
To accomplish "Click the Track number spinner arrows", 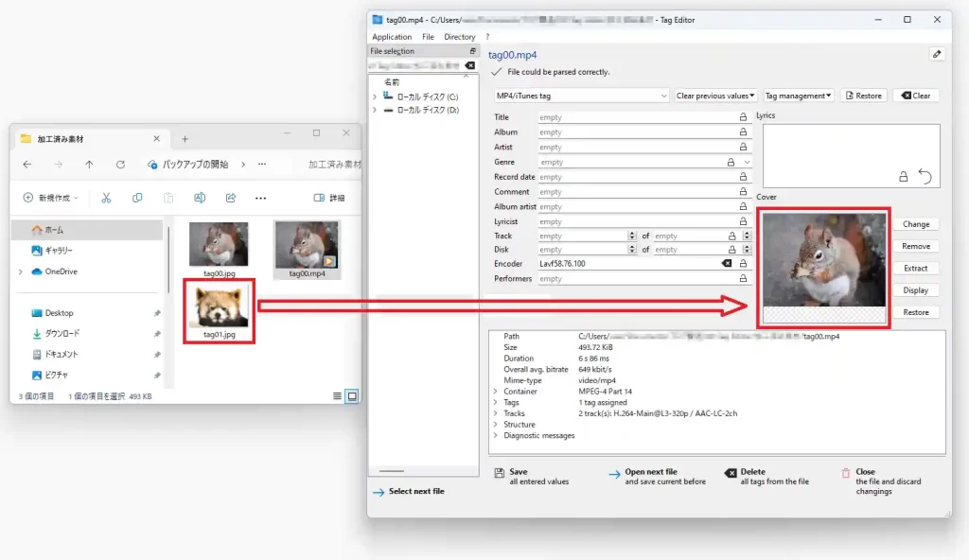I will point(632,236).
